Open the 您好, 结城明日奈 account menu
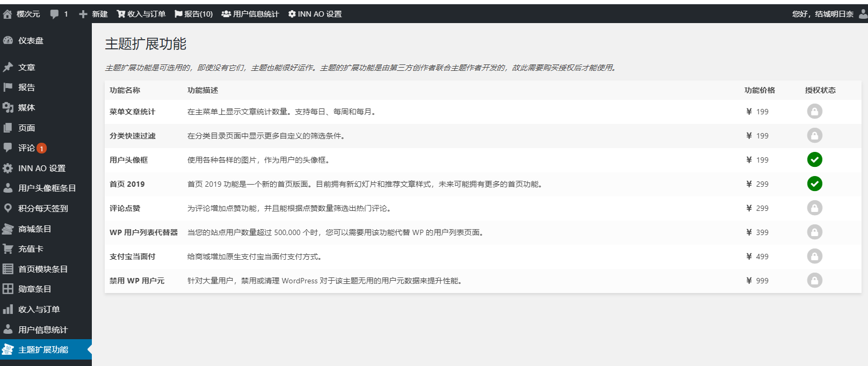Viewport: 868px width, 366px height. coord(823,14)
